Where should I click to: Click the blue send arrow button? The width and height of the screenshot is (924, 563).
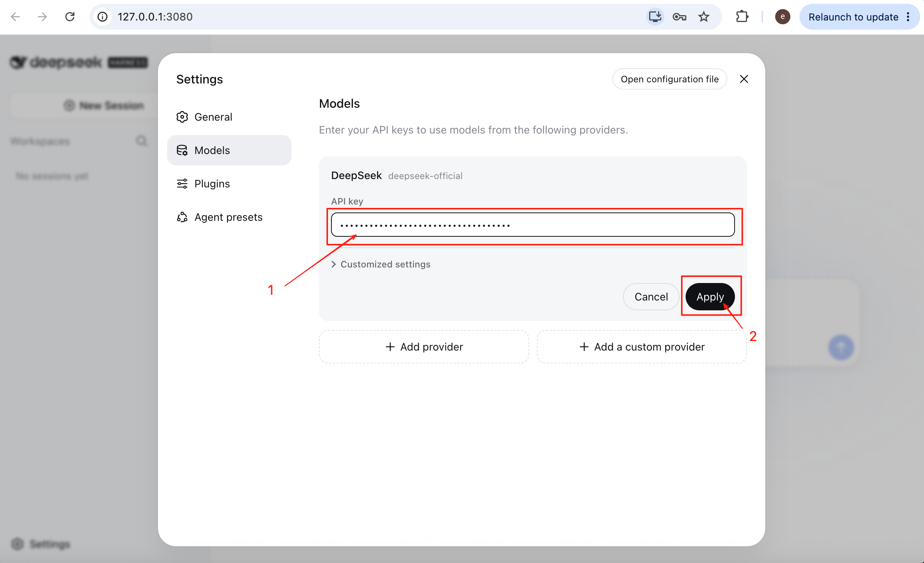click(841, 347)
